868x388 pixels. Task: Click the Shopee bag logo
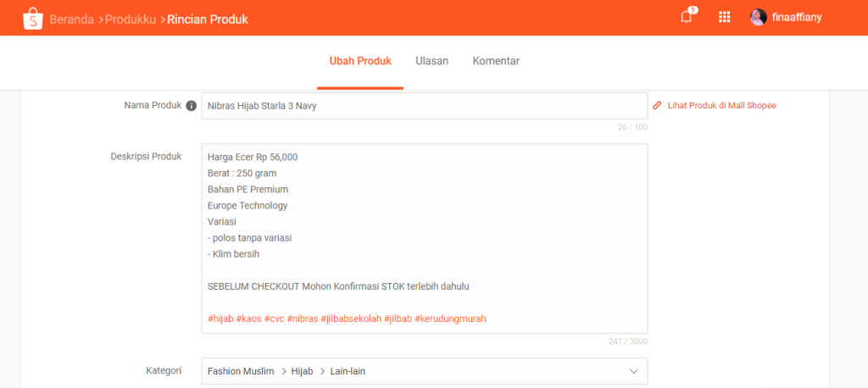[33, 19]
